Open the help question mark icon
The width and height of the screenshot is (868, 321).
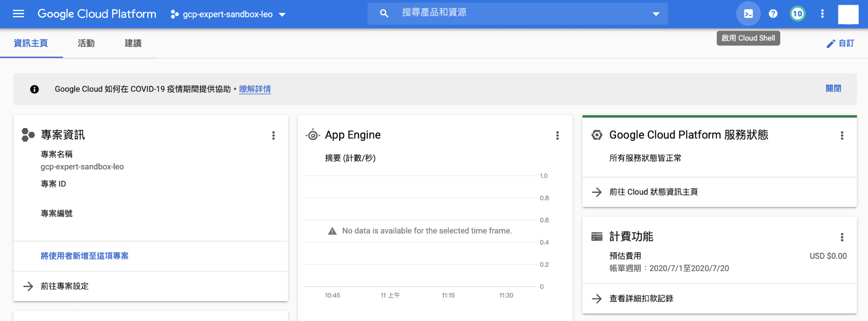point(773,13)
